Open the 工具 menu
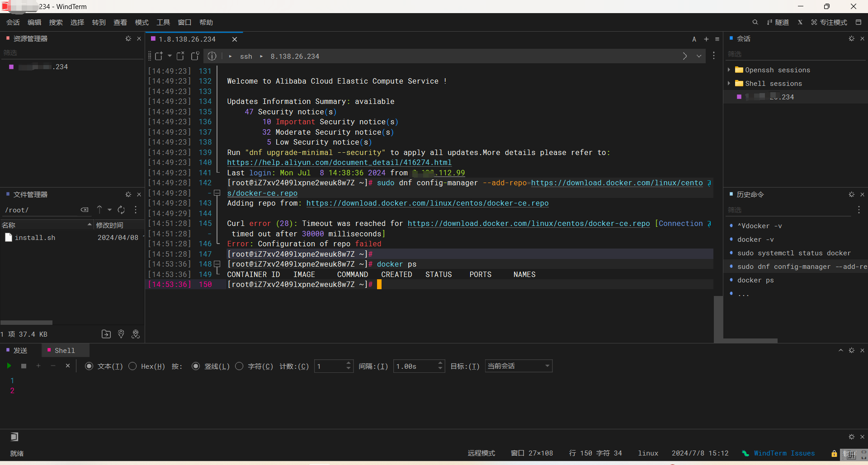Screen dimensions: 868x465 [163, 22]
